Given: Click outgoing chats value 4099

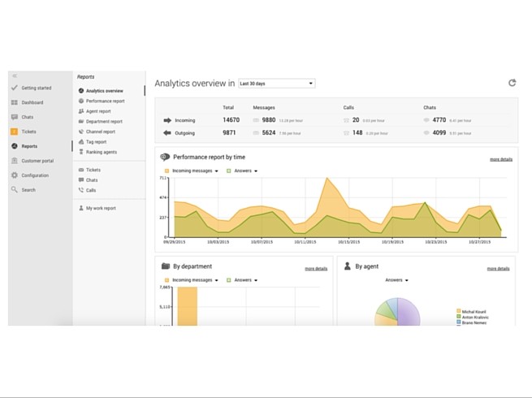Looking at the screenshot, I should pos(439,132).
